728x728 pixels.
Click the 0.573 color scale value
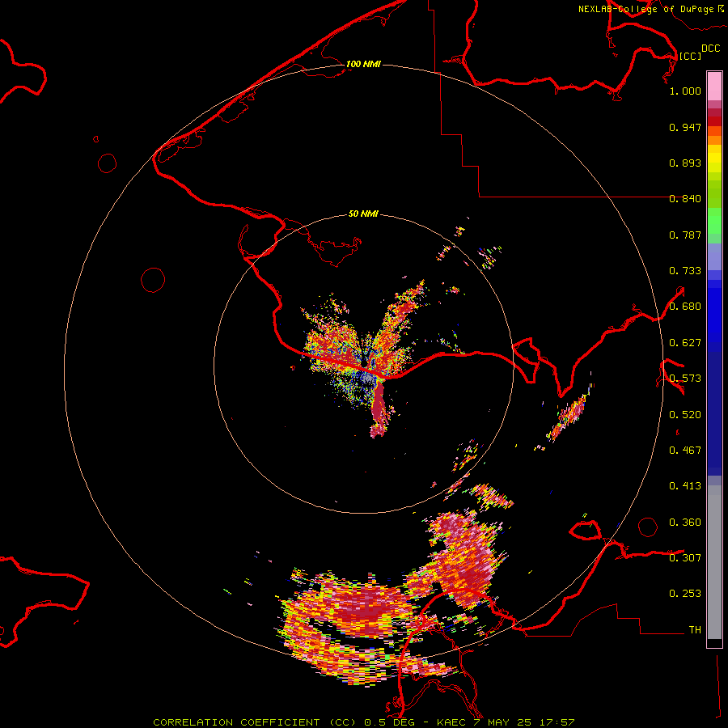685,379
